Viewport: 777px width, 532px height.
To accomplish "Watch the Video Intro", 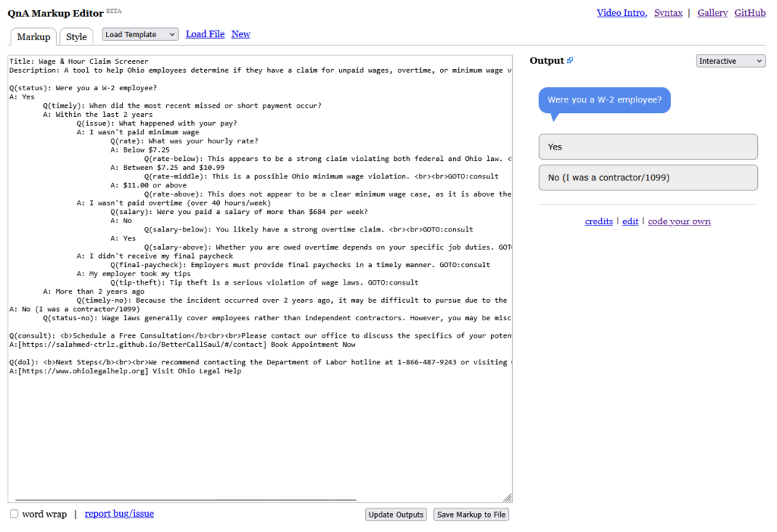I will 621,12.
